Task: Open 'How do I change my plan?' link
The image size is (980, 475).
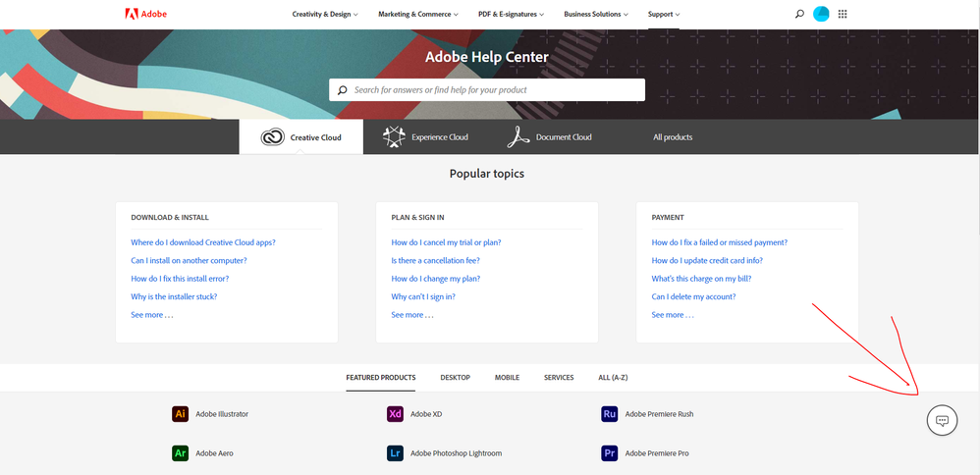Action: pos(436,279)
